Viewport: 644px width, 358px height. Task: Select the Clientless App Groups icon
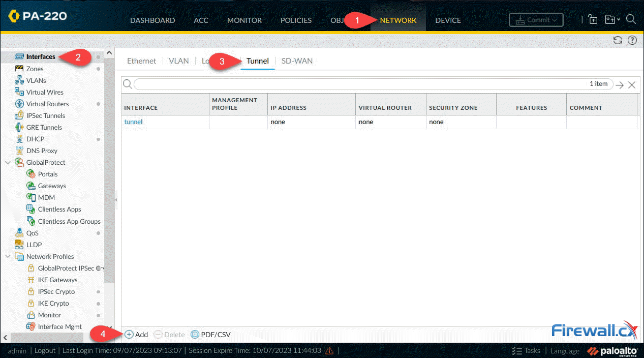[x=30, y=221]
